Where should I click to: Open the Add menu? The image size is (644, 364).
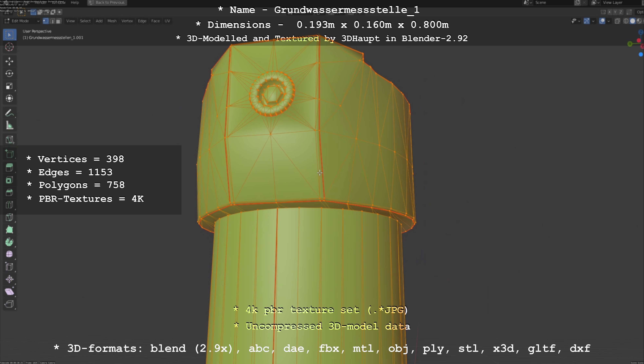coord(99,21)
